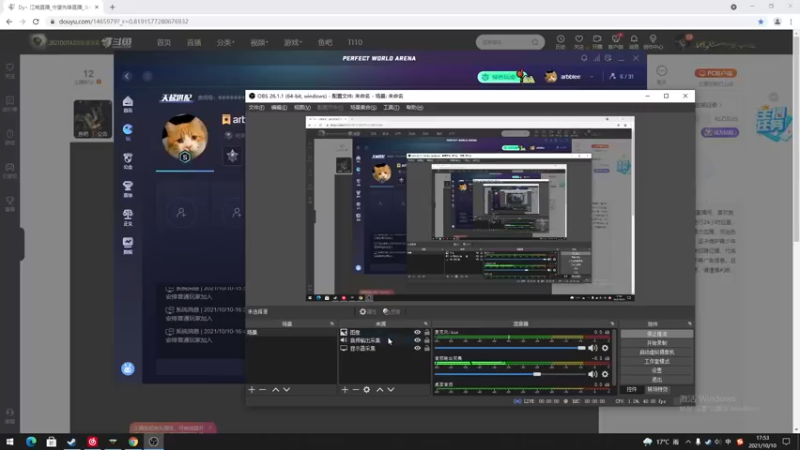The image size is (800, 450).
Task: Open the 视图(V) menu in OBS
Action: (302, 108)
